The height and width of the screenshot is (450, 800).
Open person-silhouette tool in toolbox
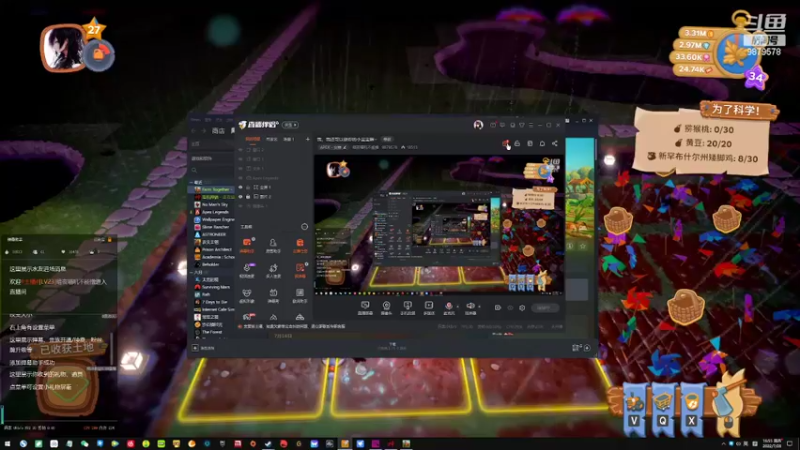(x=273, y=245)
